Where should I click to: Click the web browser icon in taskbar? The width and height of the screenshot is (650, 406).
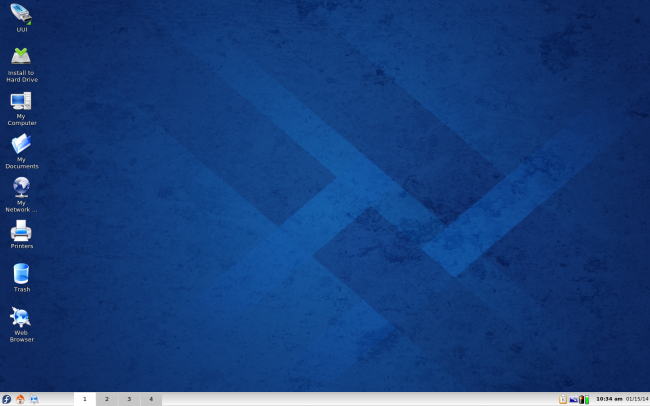click(x=34, y=399)
